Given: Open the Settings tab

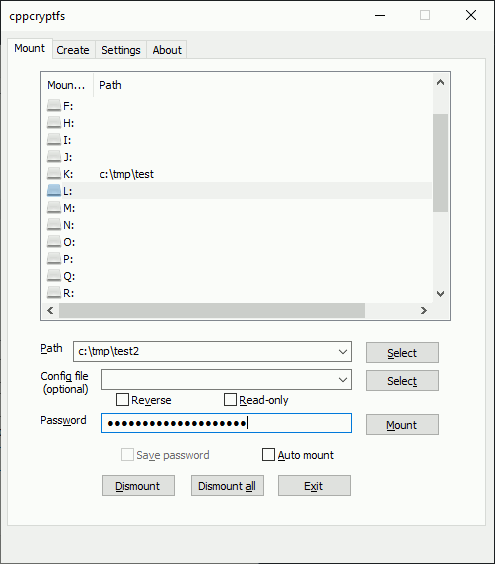Looking at the screenshot, I should pos(121,50).
